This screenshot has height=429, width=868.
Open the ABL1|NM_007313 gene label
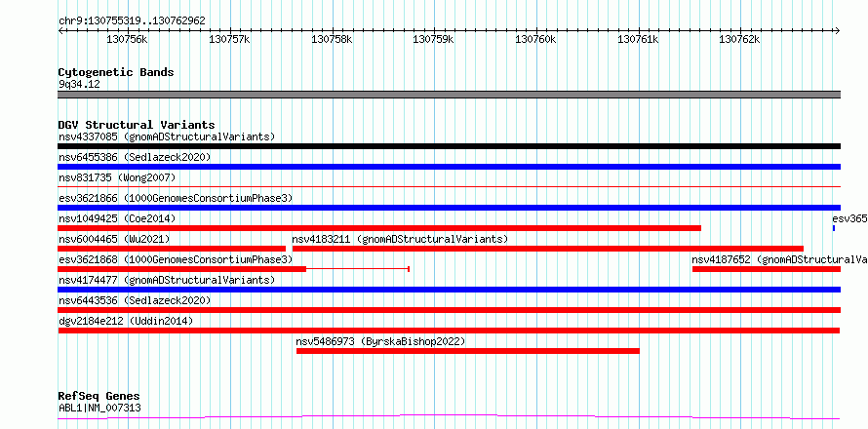[x=99, y=409]
